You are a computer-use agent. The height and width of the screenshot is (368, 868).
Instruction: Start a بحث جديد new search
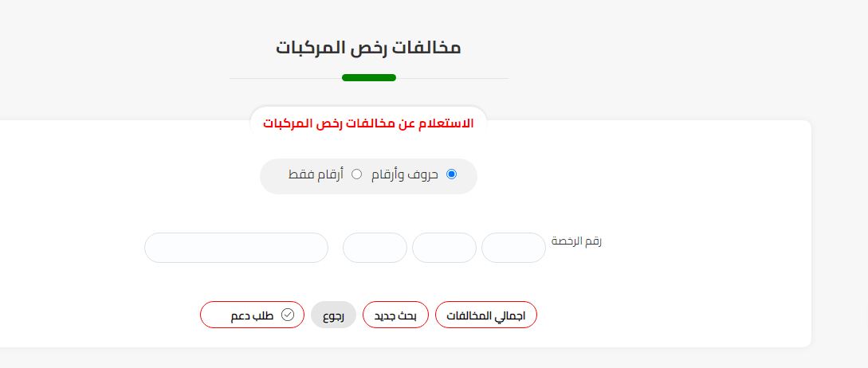(395, 315)
